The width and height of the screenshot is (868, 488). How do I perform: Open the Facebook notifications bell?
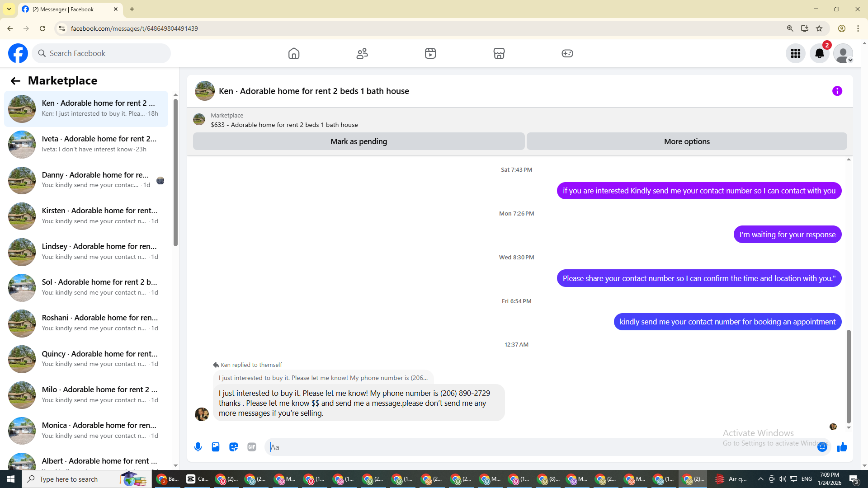tap(819, 53)
